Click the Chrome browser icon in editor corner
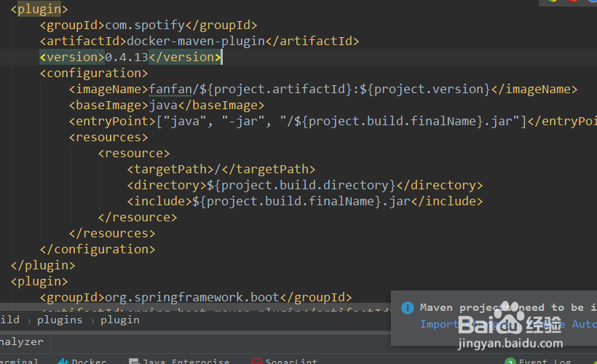This screenshot has height=364, width=597. tap(553, 1)
